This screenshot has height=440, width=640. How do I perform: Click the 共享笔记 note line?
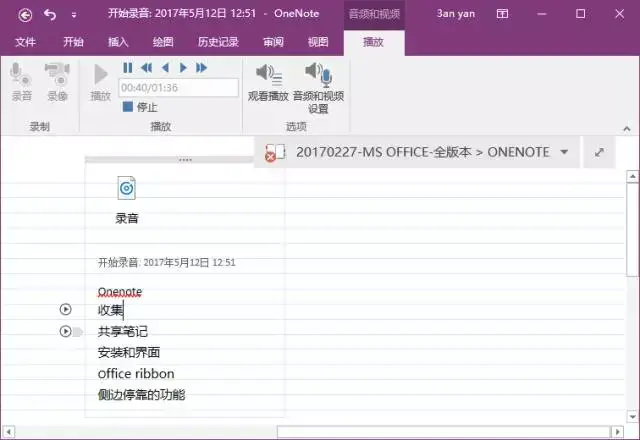(x=122, y=331)
